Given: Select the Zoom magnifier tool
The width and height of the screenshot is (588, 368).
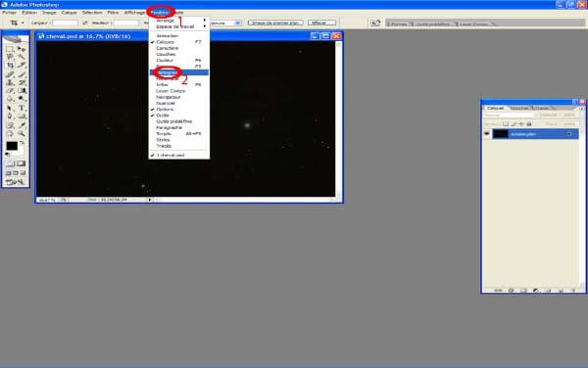Looking at the screenshot, I should coord(22,133).
